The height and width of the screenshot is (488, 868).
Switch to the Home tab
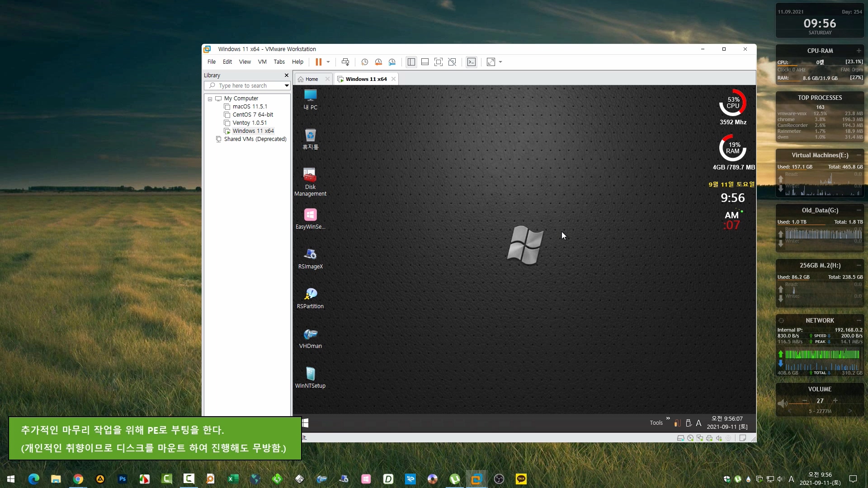pyautogui.click(x=311, y=79)
